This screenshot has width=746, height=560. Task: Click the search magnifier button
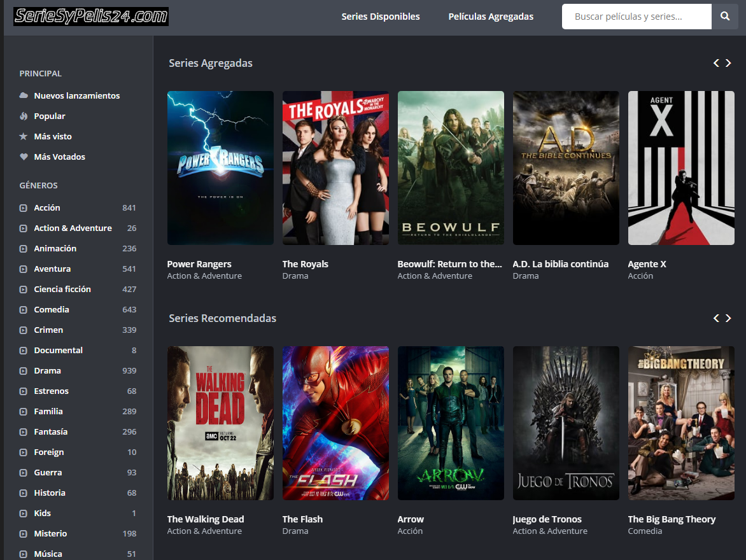click(724, 16)
